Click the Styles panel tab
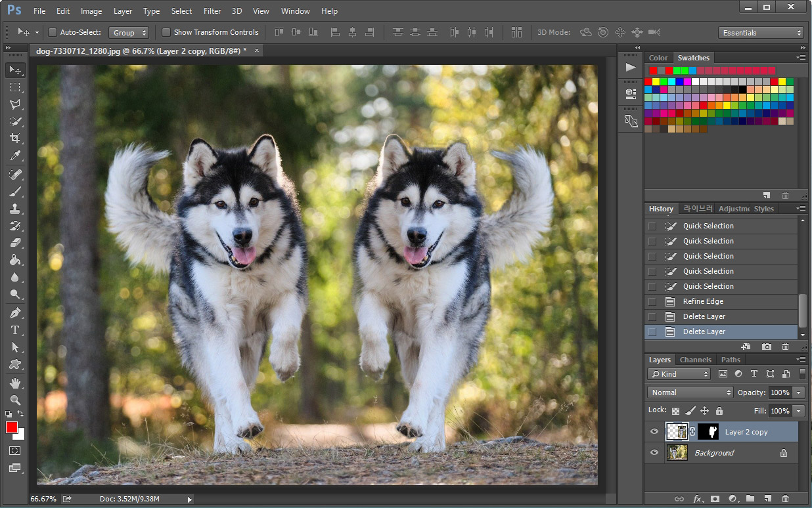812x508 pixels. click(764, 209)
